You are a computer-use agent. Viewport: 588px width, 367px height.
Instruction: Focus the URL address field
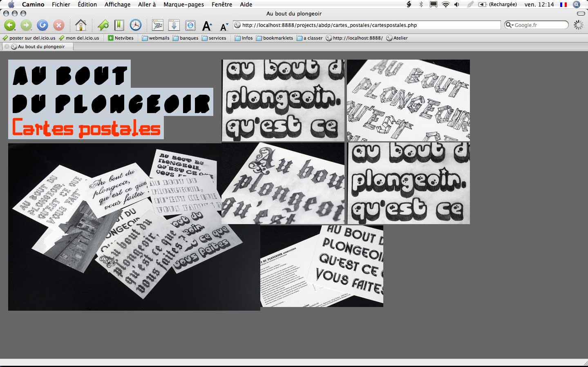pos(367,25)
